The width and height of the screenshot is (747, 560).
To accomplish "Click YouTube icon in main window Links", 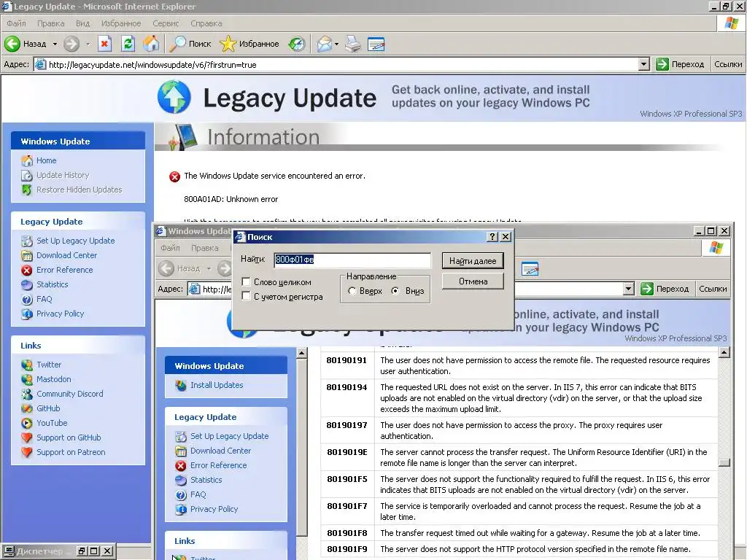I will pyautogui.click(x=27, y=423).
